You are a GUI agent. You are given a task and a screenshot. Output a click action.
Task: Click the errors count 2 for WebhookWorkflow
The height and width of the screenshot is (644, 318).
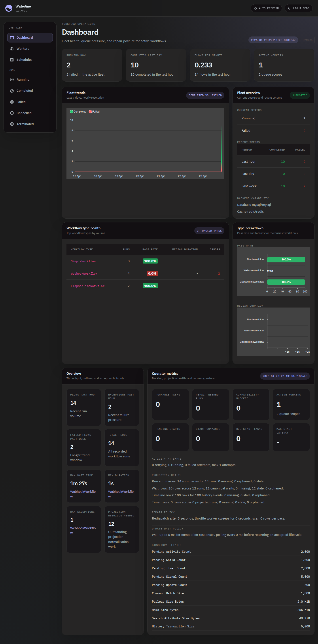pos(219,273)
